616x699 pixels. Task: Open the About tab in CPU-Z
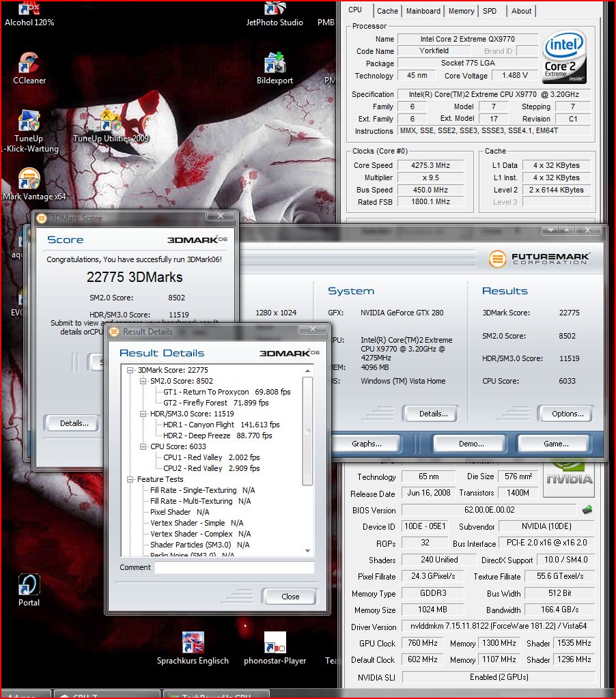521,11
